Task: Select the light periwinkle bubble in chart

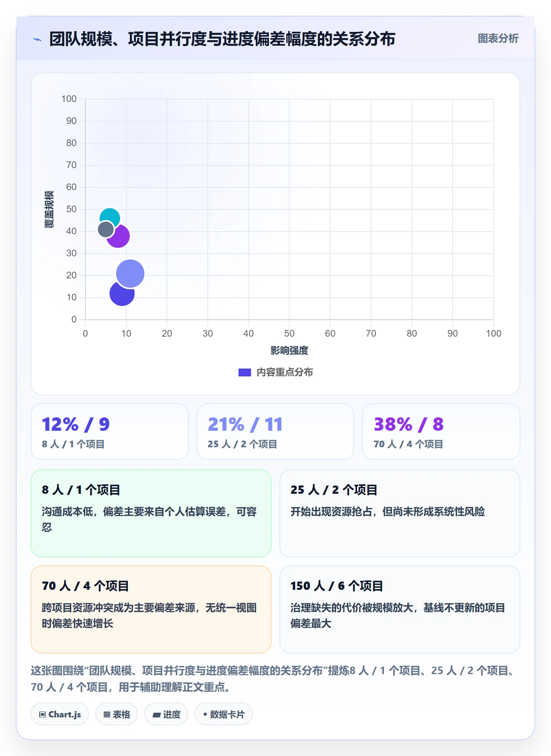Action: click(x=130, y=273)
